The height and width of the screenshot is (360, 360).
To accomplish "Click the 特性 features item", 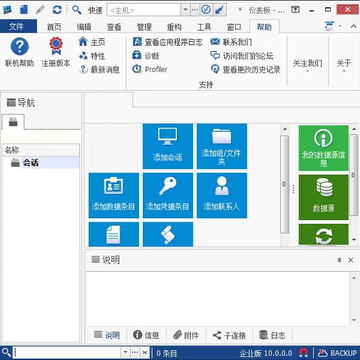I will click(x=92, y=56).
